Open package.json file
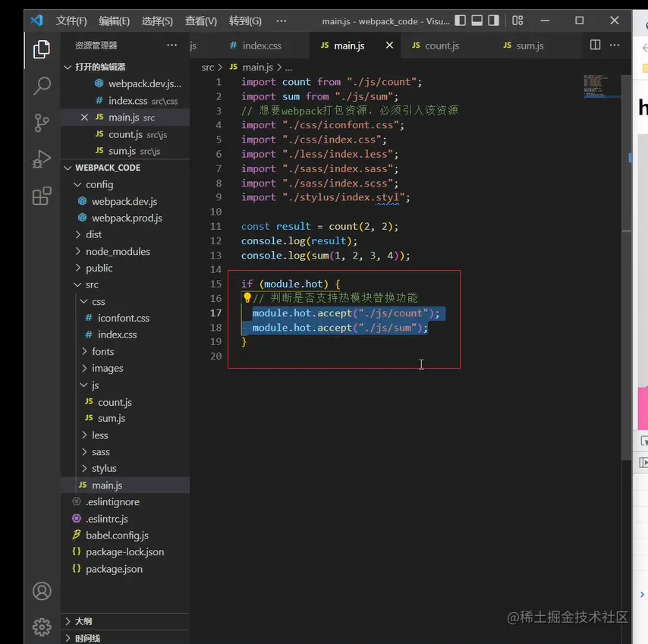 pos(124,569)
